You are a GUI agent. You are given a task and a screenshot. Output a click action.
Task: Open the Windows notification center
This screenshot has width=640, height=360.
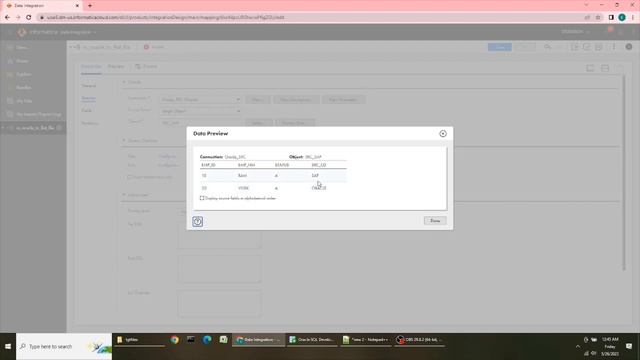(x=629, y=347)
